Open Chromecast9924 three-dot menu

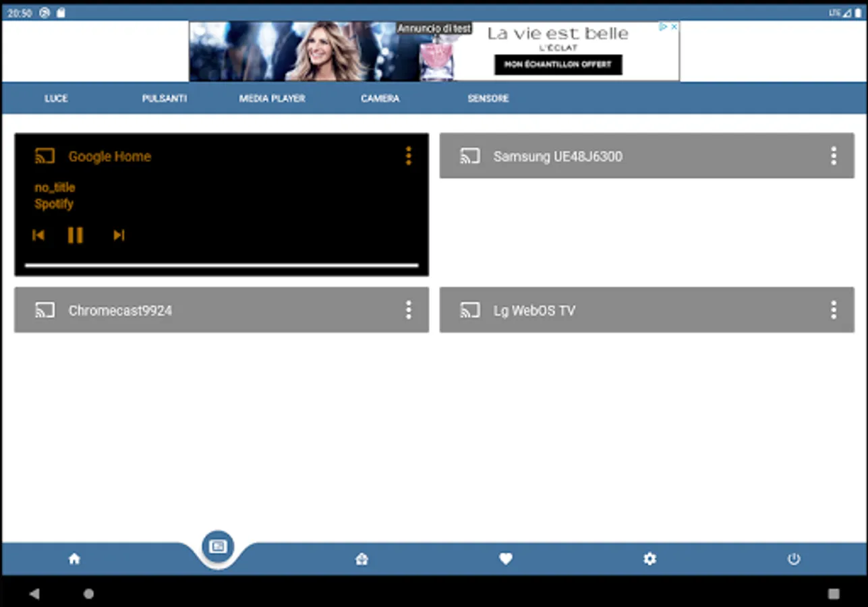coord(408,310)
